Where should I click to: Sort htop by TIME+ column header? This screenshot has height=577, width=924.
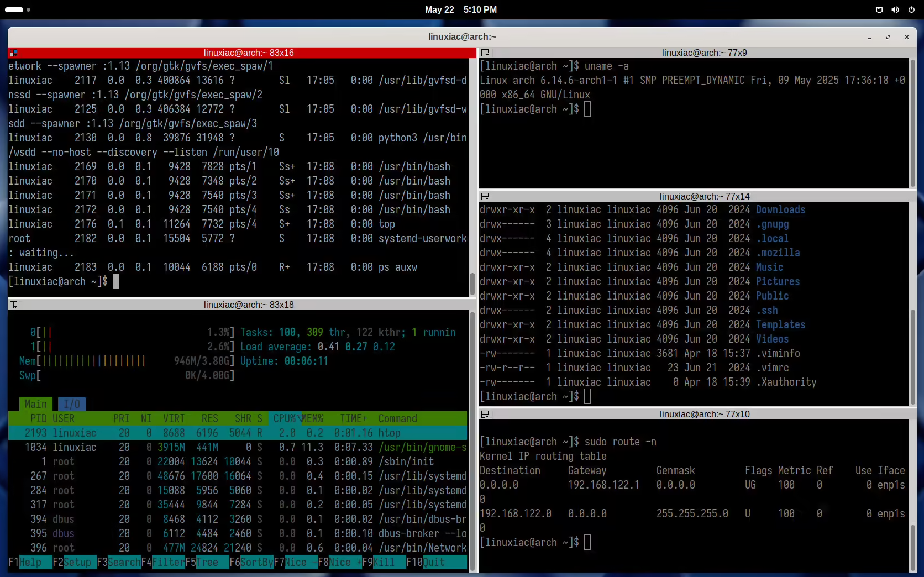[354, 418]
